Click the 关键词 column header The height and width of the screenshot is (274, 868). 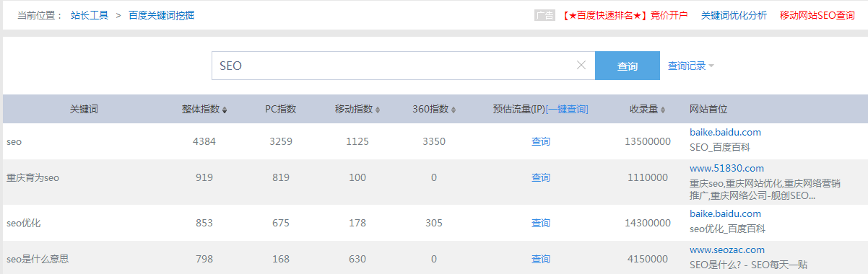click(84, 110)
